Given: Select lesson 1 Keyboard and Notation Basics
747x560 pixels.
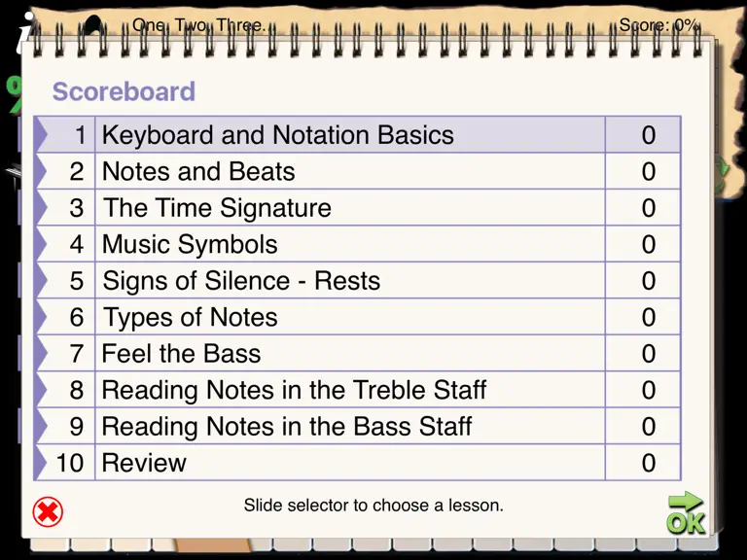Looking at the screenshot, I should pos(357,135).
